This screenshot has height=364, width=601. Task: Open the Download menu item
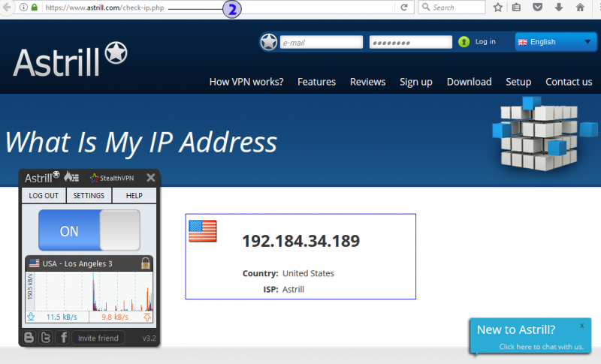[x=469, y=82]
